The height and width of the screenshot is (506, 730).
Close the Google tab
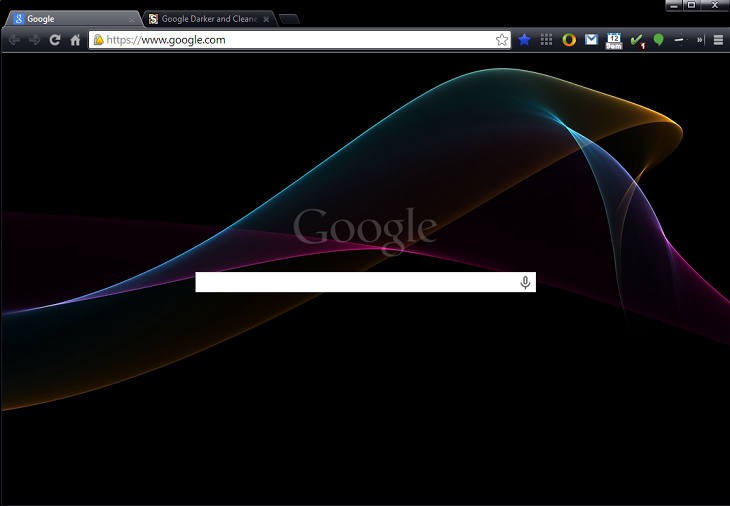tap(131, 20)
